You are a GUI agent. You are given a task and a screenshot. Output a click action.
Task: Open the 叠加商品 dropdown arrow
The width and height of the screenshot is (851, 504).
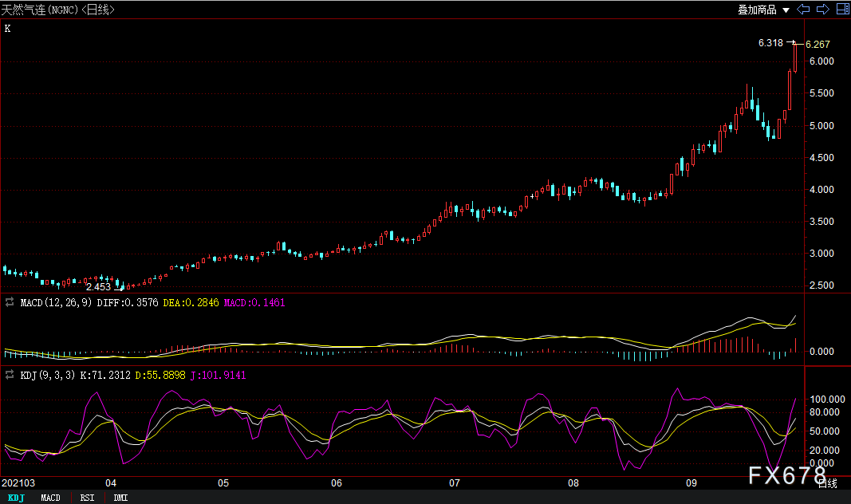pyautogui.click(x=786, y=10)
